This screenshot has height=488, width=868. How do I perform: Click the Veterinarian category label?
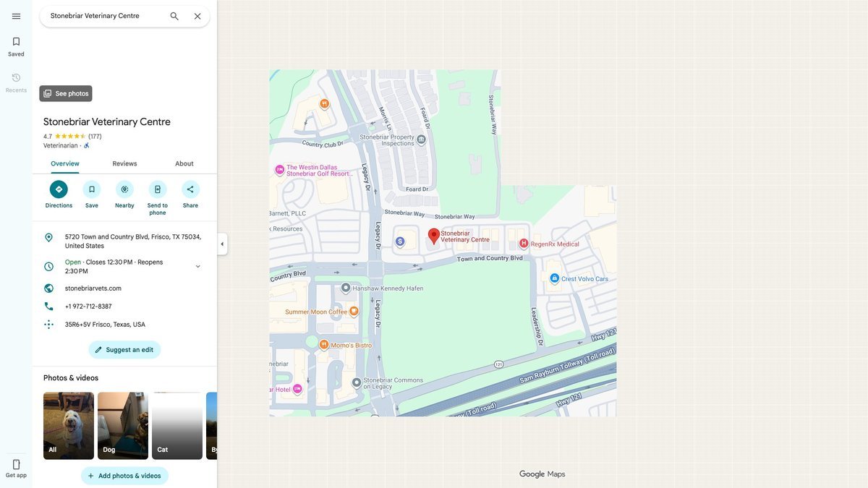pos(60,145)
